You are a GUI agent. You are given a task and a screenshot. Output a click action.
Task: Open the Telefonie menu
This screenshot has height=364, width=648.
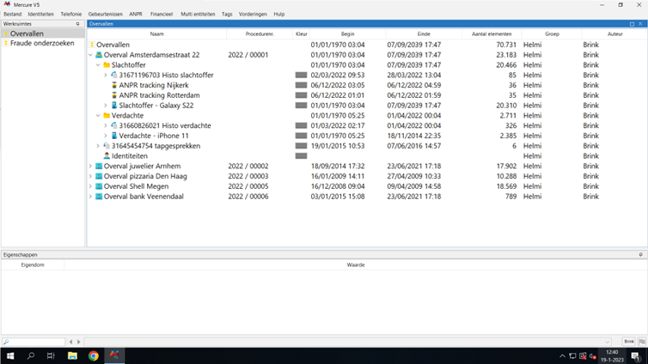[71, 14]
